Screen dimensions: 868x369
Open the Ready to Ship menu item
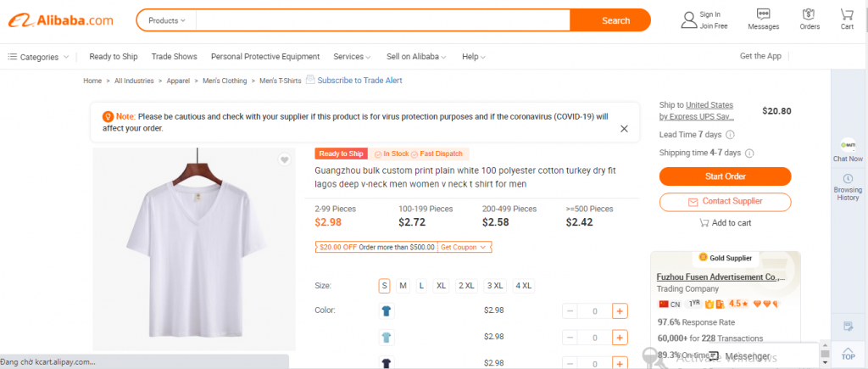[x=114, y=57]
